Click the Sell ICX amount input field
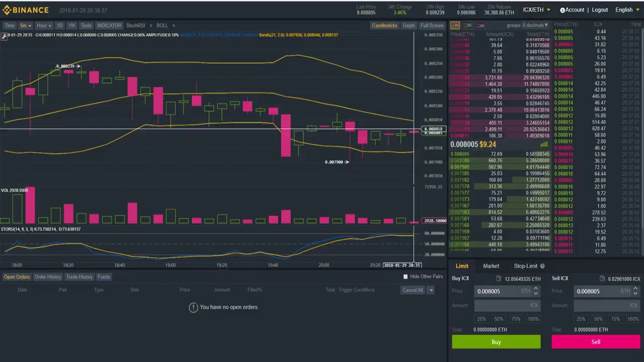This screenshot has width=644, height=362. 607,305
